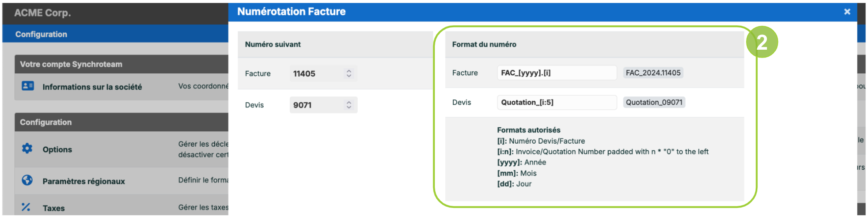Click the FAC_2024.11405 preview badge
868x217 pixels.
pyautogui.click(x=653, y=73)
